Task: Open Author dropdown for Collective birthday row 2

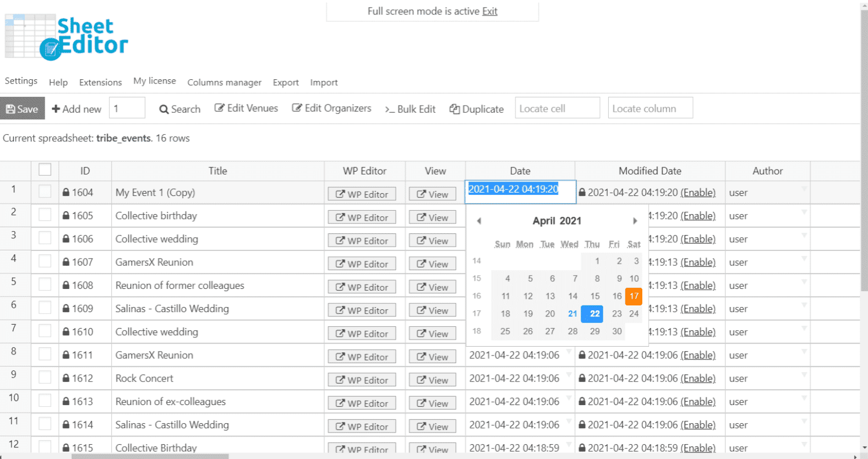Action: pyautogui.click(x=804, y=212)
